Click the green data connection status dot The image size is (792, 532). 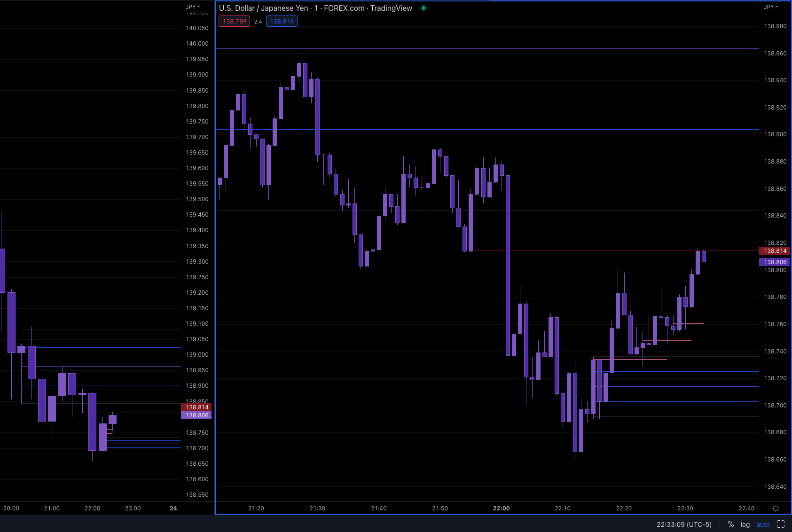click(423, 8)
